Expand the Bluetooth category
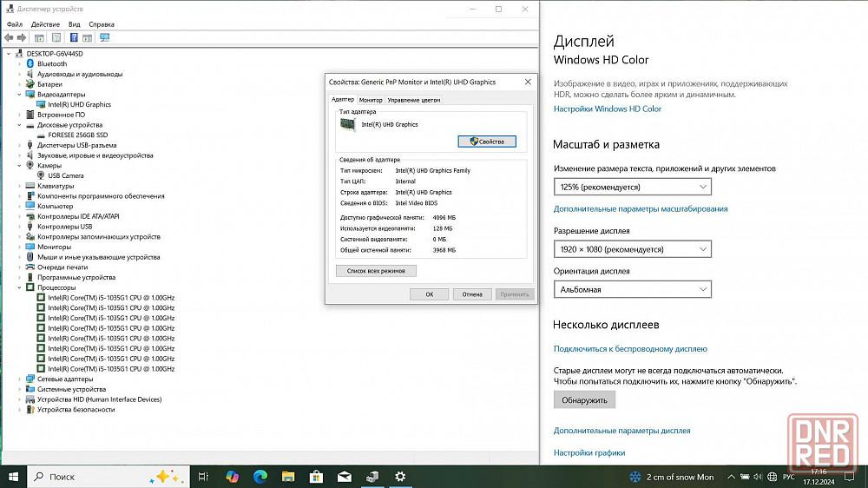Viewport: 868px width, 488px height. click(19, 64)
